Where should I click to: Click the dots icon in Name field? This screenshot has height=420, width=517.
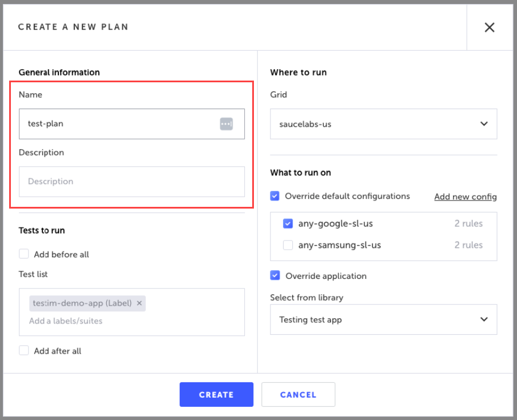coord(226,123)
